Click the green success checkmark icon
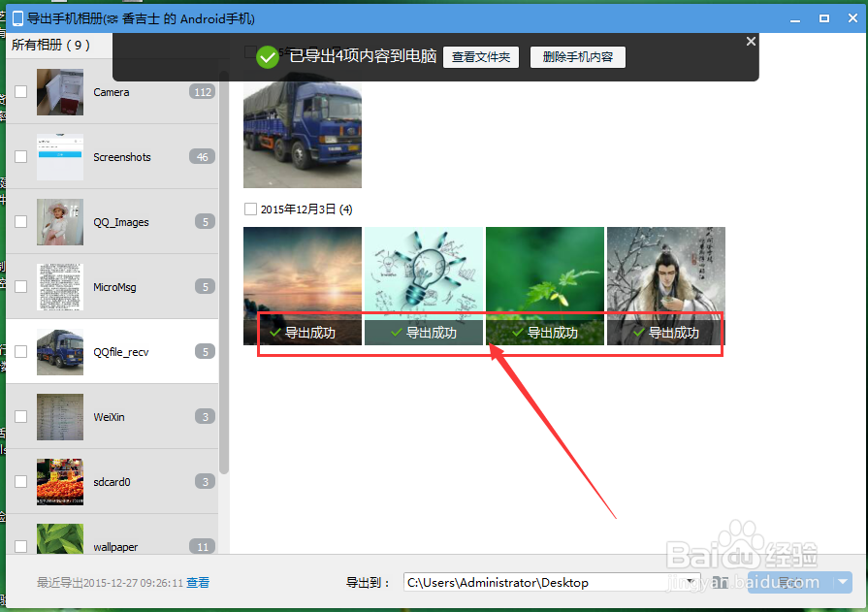 (x=268, y=57)
